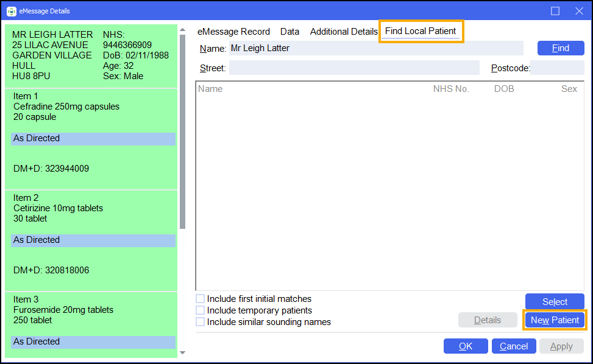Screen dimensions: 593x364
Task: Close the eMessage Details window
Action: 579,11
